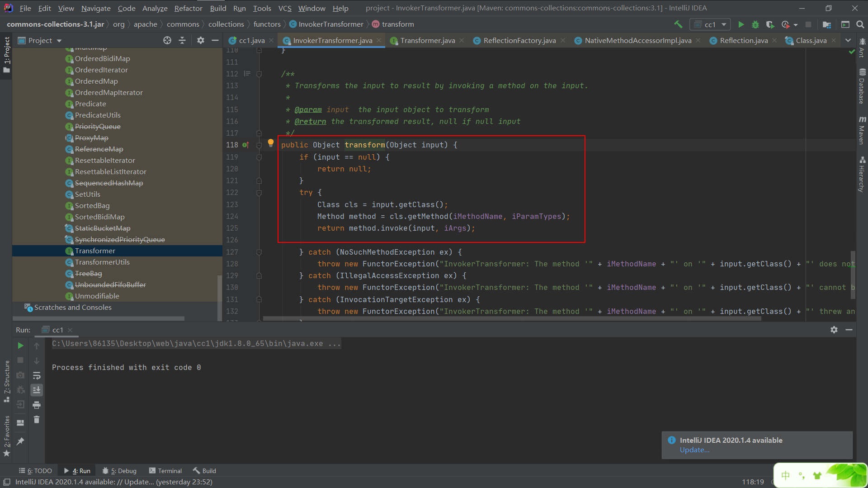Open the Refactor menu
The width and height of the screenshot is (868, 488).
click(x=189, y=8)
